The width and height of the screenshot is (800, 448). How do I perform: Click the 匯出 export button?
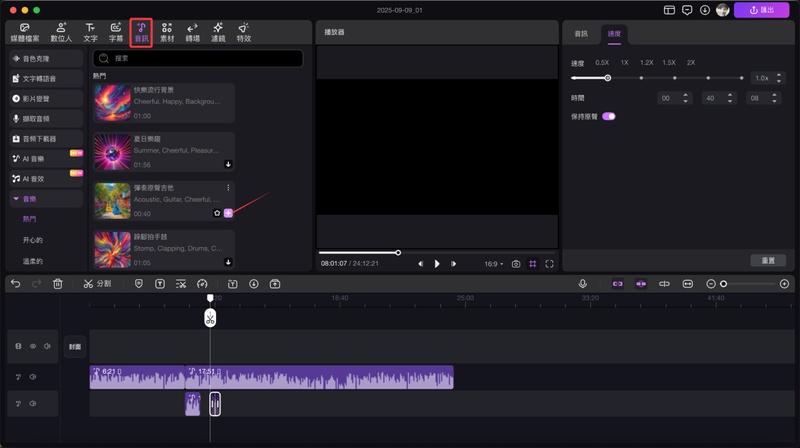762,10
